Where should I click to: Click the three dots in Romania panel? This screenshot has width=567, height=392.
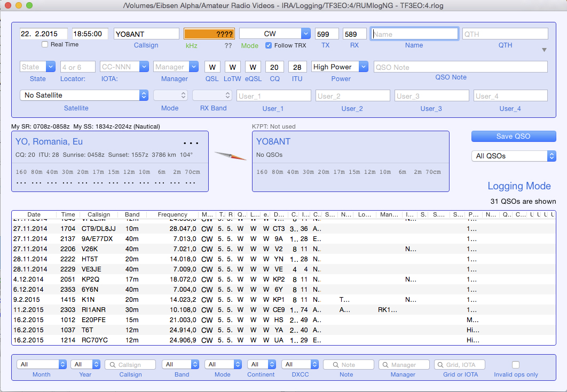[x=191, y=143]
